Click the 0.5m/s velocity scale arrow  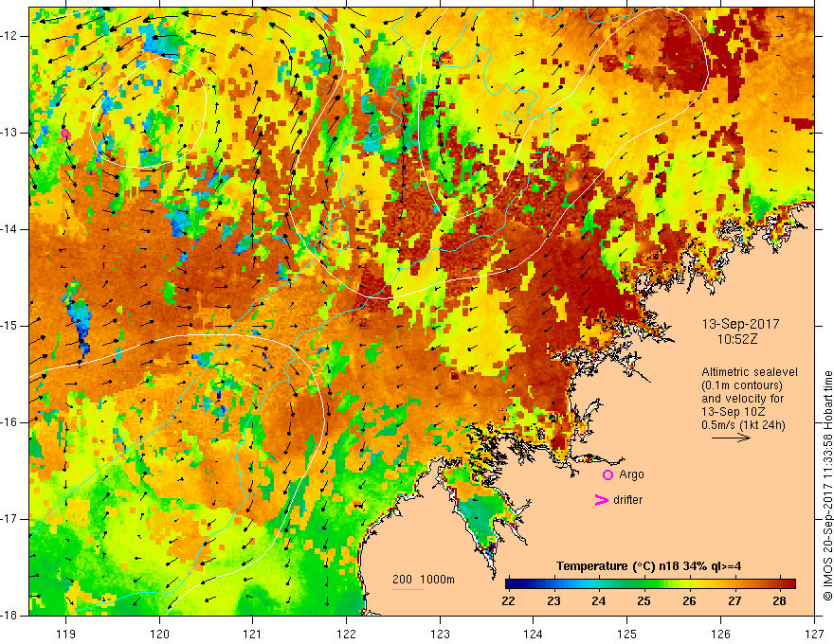[731, 438]
